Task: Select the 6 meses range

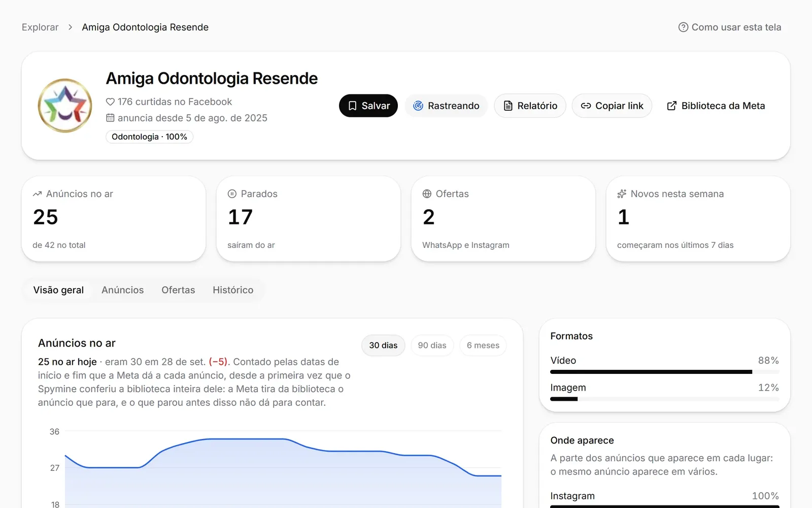Action: click(483, 345)
